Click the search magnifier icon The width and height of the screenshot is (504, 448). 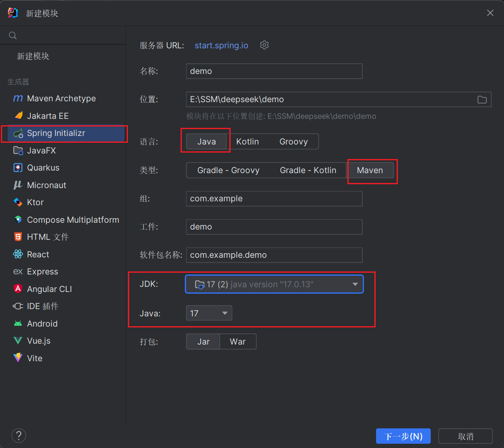click(13, 35)
